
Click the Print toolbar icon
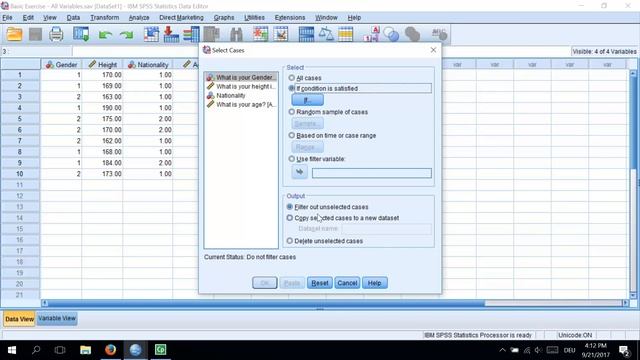[56, 34]
